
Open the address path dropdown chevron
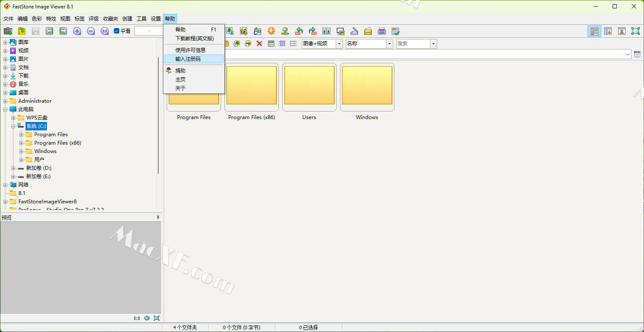click(x=628, y=54)
